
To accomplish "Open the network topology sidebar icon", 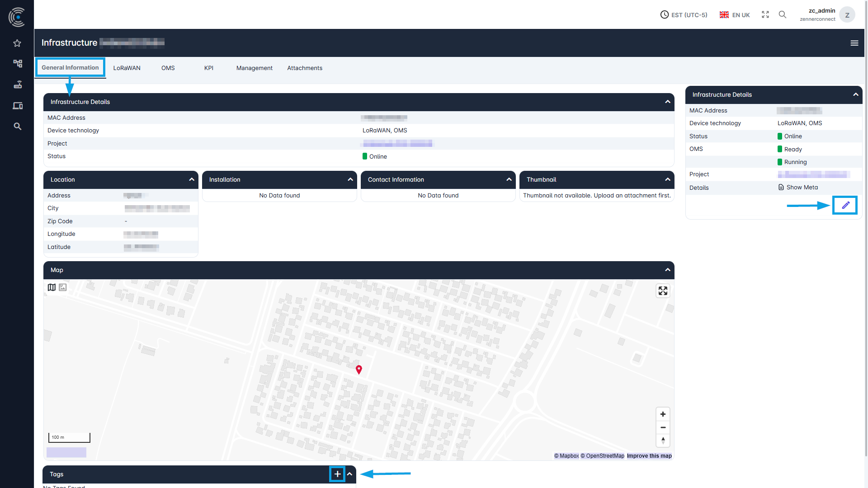I will click(x=17, y=64).
